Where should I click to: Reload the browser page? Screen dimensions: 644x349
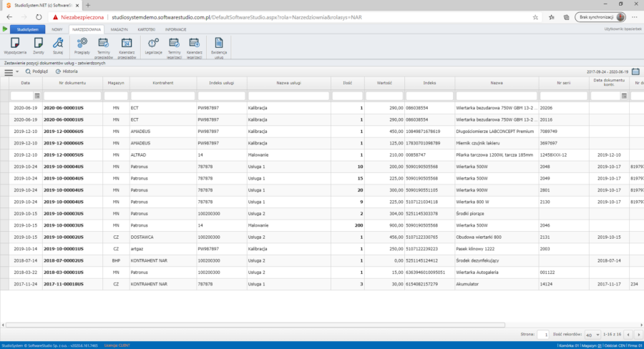coord(39,17)
